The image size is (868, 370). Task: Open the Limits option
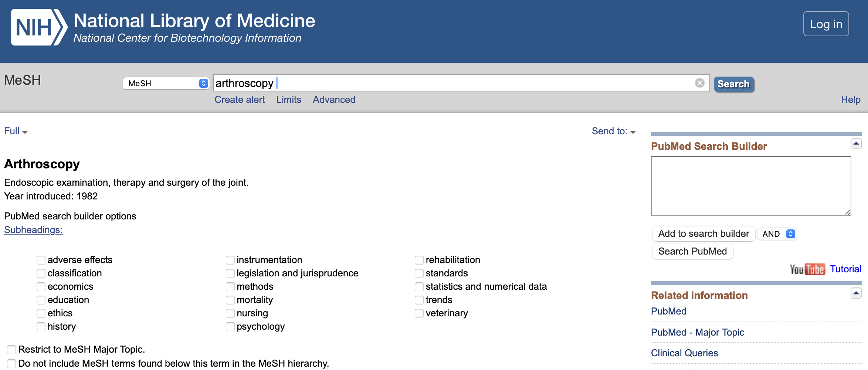pos(288,100)
